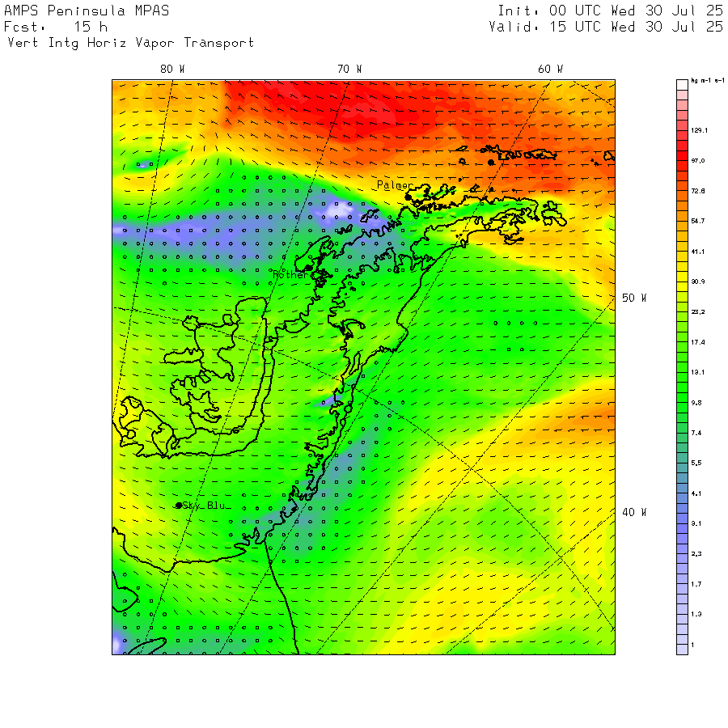
Task: Click the '1.3' colorbar value
Action: pyautogui.click(x=696, y=614)
